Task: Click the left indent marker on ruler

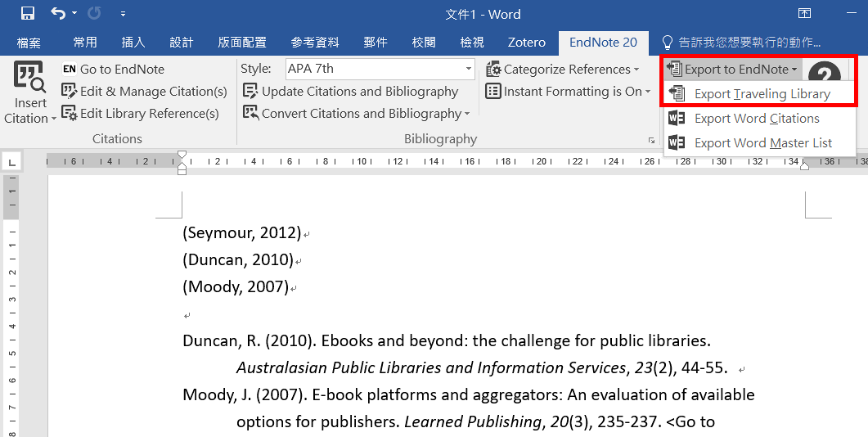Action: click(x=182, y=170)
